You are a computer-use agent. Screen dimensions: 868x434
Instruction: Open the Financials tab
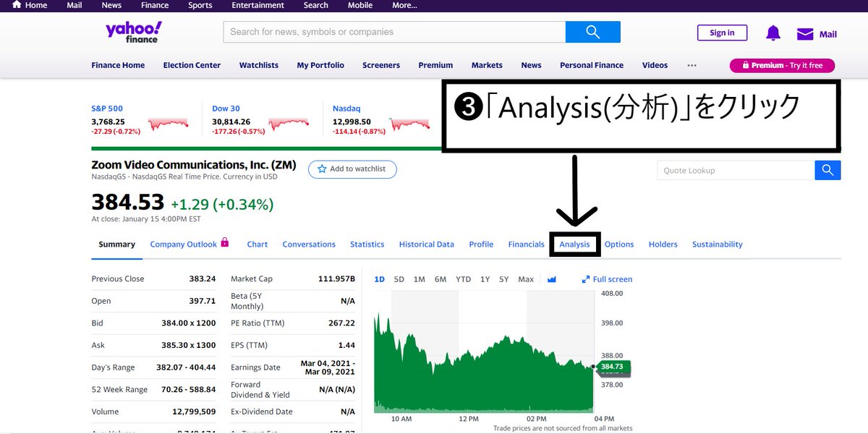tap(526, 244)
